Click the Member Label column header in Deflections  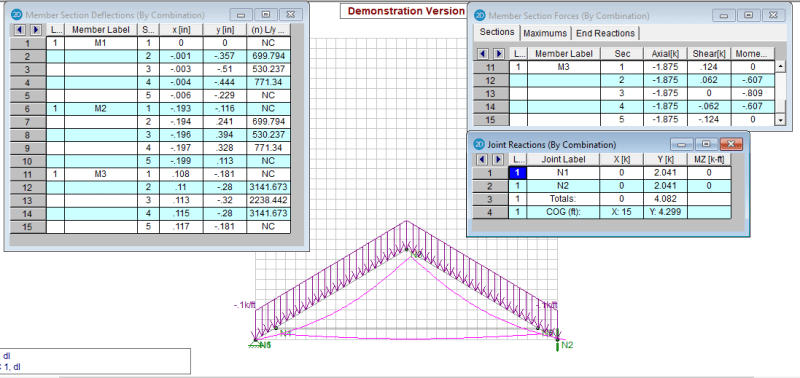point(101,30)
